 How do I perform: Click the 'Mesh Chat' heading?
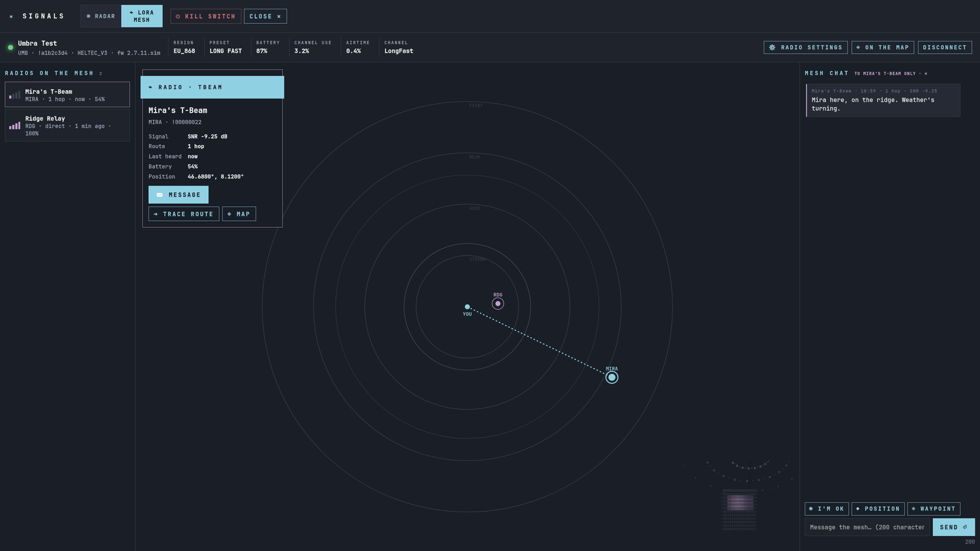(826, 73)
